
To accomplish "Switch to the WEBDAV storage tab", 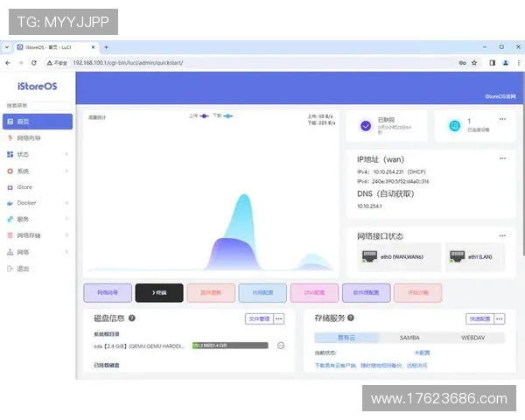I will [x=472, y=338].
